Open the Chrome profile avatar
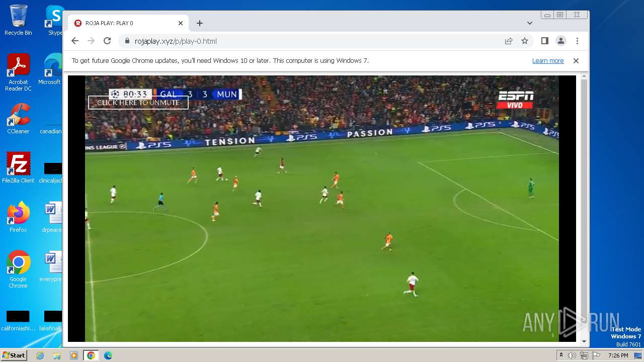This screenshot has height=362, width=644. tap(561, 41)
